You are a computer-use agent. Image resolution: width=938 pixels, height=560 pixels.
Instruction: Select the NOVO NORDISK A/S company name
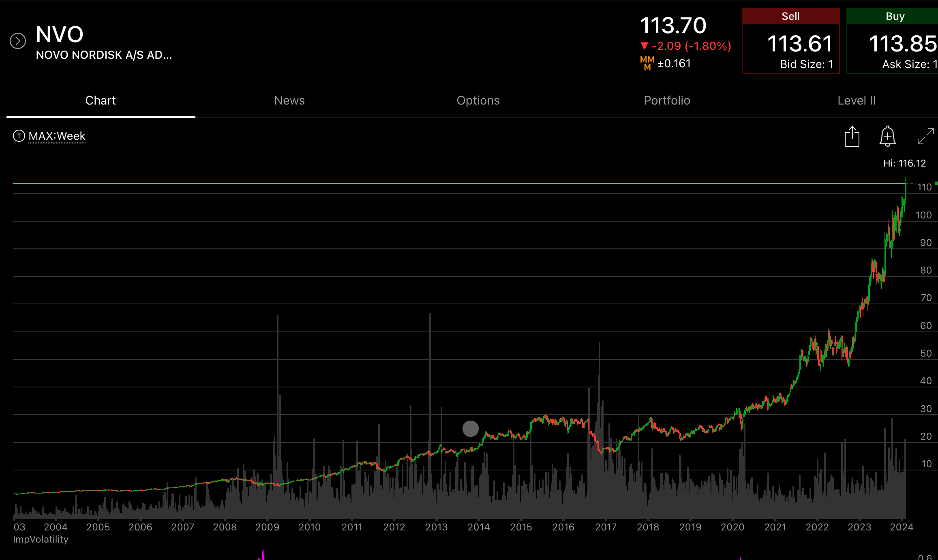104,55
